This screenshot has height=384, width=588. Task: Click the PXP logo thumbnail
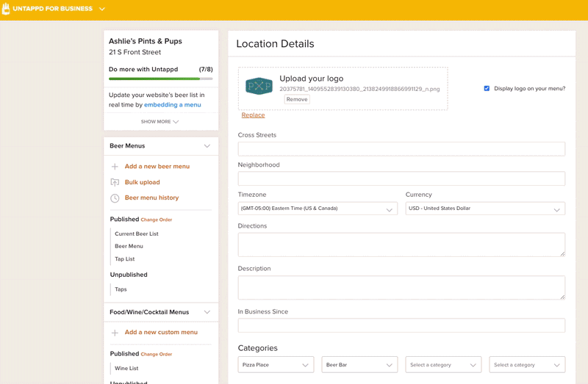(x=259, y=86)
